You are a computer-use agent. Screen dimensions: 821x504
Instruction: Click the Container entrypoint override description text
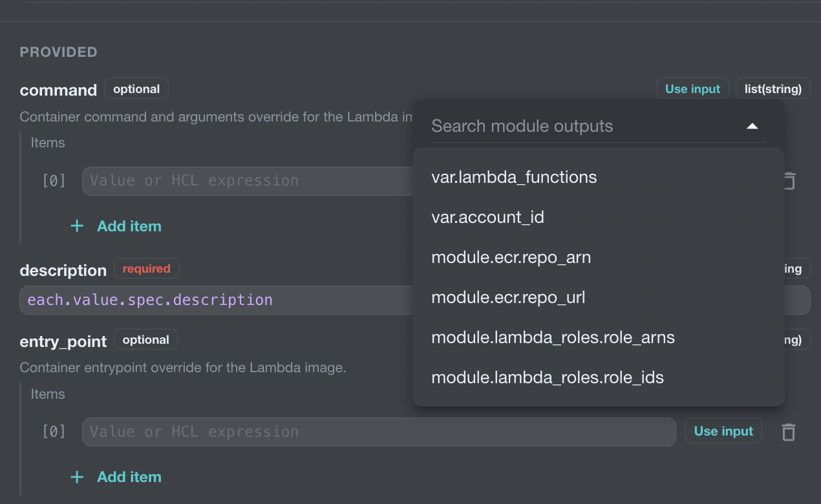click(x=183, y=368)
